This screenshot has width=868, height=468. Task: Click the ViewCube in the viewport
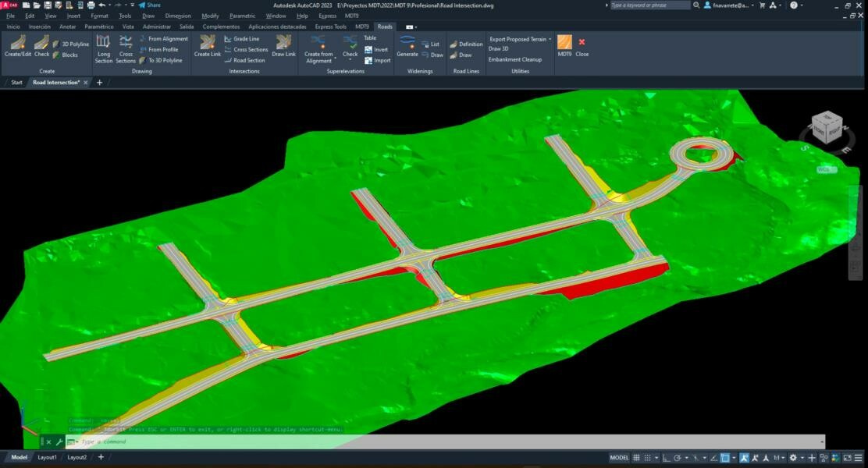[827, 128]
